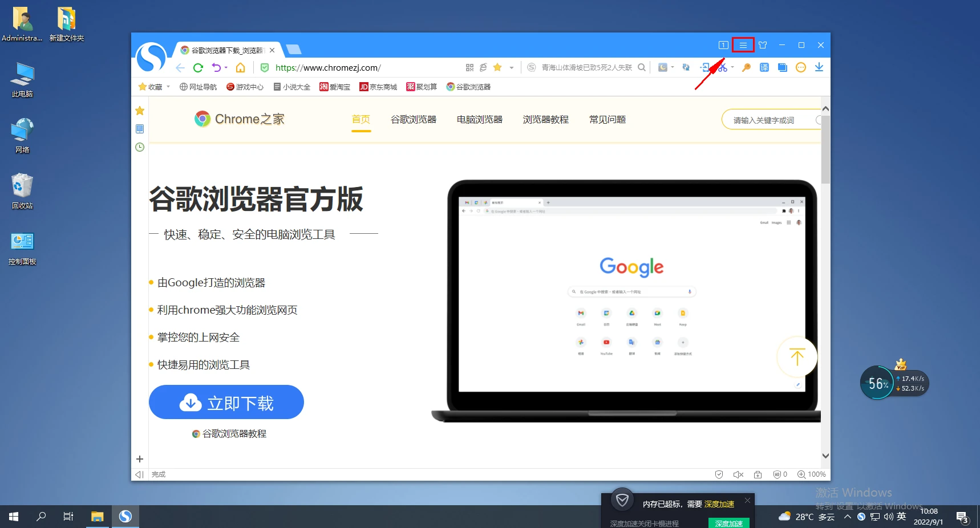This screenshot has width=980, height=528.
Task: Select the 电脑浏览器 navigation item
Action: pos(480,119)
